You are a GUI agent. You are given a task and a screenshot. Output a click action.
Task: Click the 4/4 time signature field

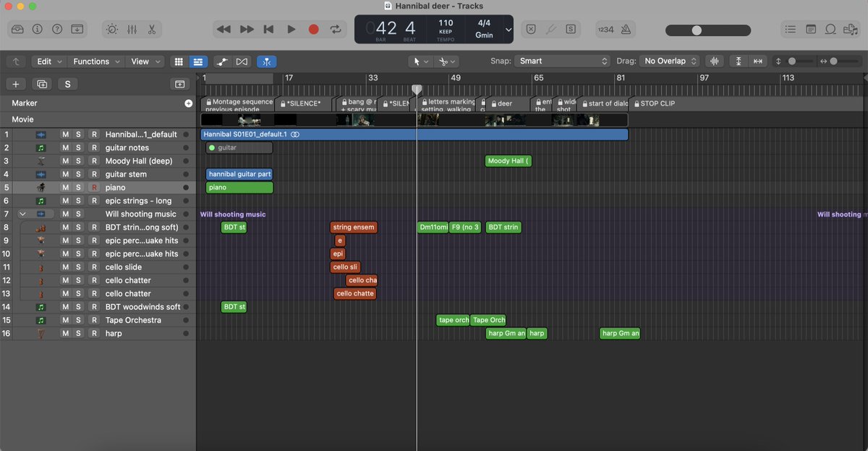(484, 23)
